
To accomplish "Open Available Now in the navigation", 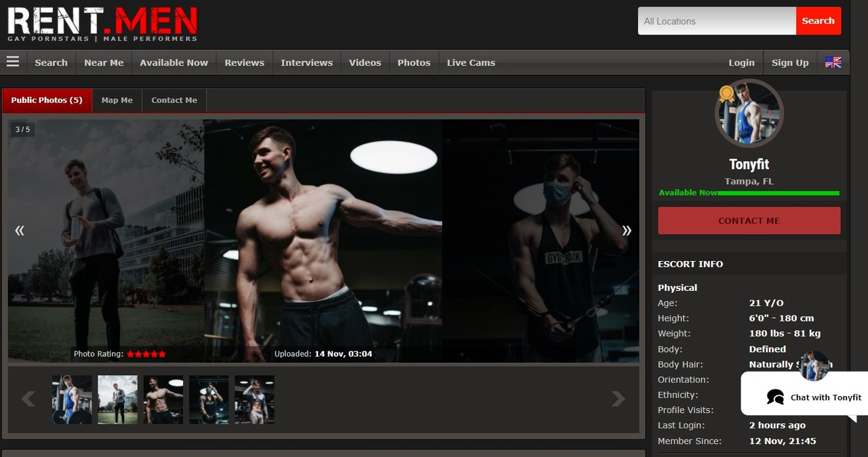I will (x=174, y=62).
